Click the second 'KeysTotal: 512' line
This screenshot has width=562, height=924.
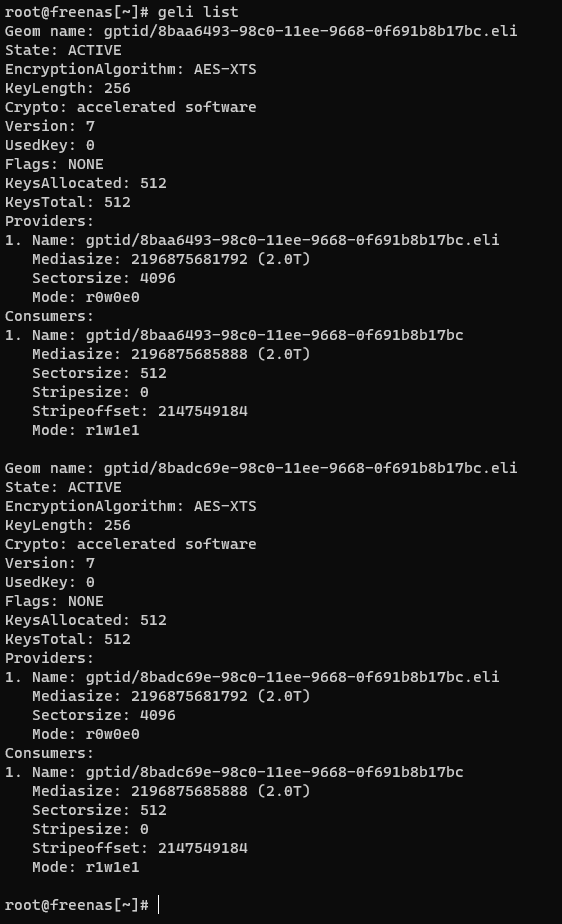[x=68, y=639]
